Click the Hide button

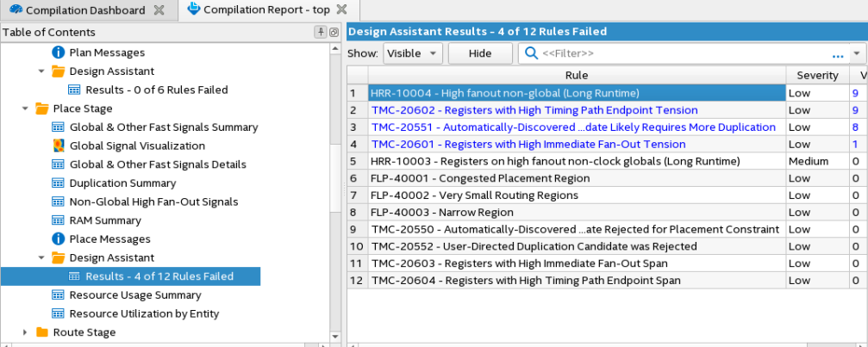[480, 53]
